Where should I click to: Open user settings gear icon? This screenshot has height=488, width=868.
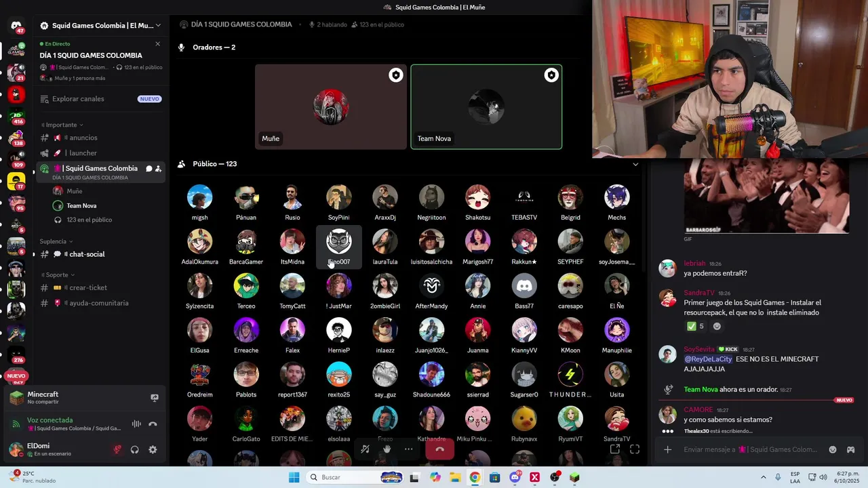[153, 449]
